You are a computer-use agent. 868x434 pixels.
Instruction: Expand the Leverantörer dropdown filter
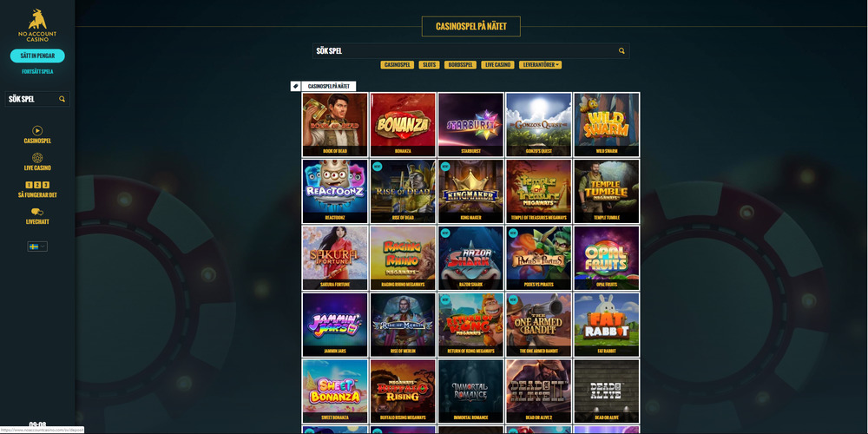pyautogui.click(x=540, y=65)
